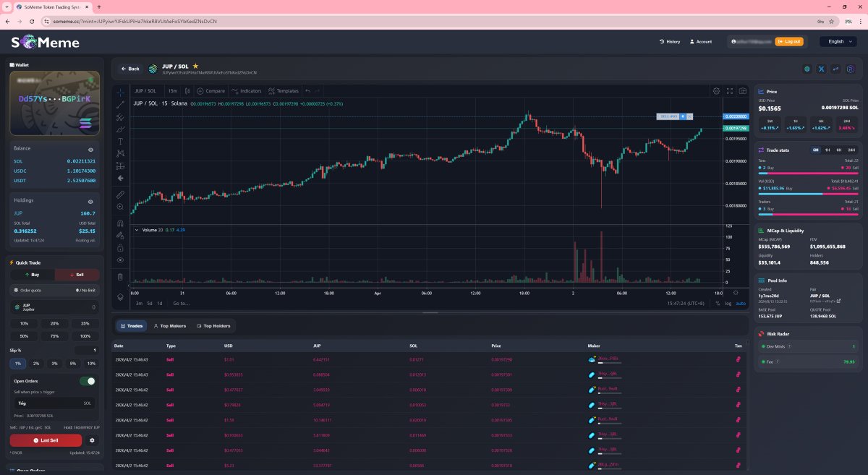Open the token's X social link
Image resolution: width=868 pixels, height=475 pixels.
[822, 69]
